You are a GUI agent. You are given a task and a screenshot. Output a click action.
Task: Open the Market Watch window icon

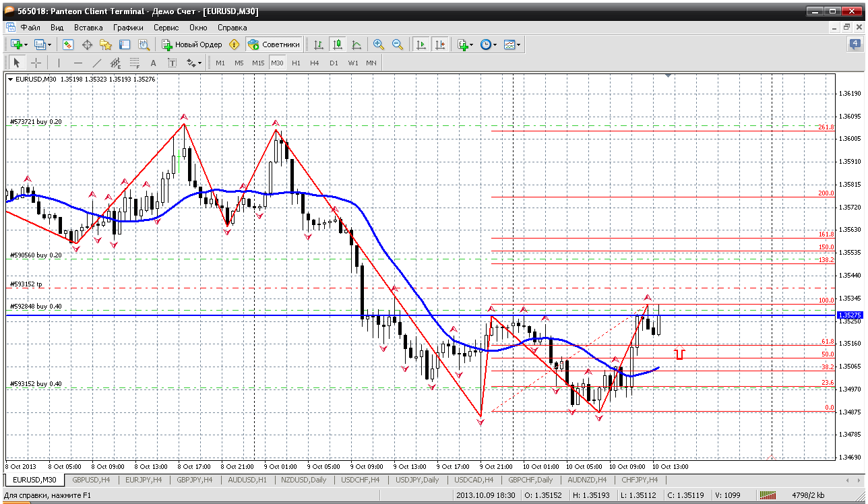[68, 44]
